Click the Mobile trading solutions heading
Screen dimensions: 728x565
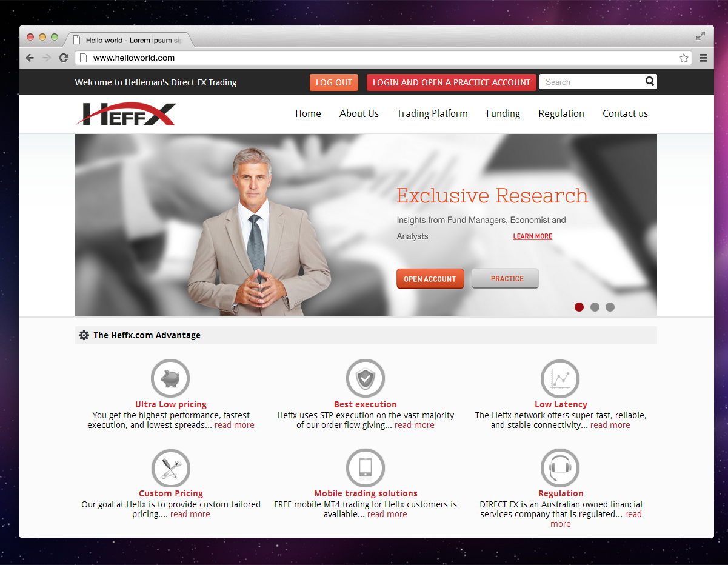click(366, 493)
